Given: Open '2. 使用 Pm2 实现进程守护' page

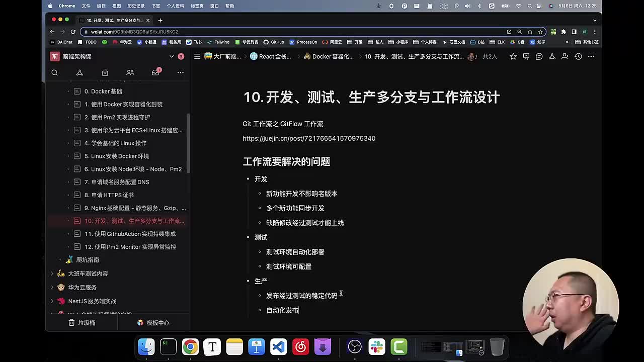Looking at the screenshot, I should [117, 117].
